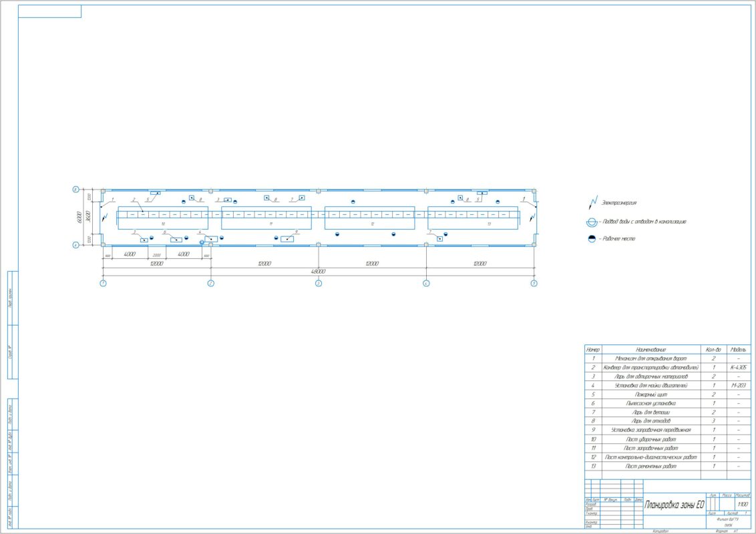Select grid axis marker 5 below the plan
This screenshot has width=756, height=534.
534,284
